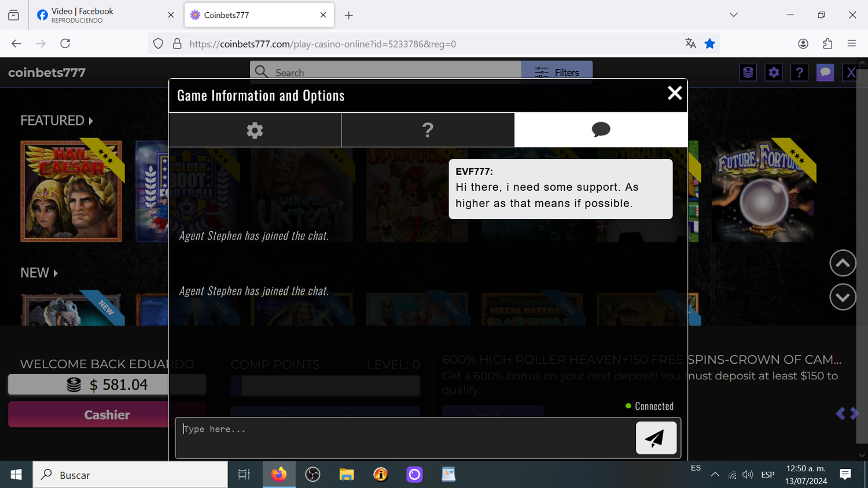Open the Hail Caesar game thumbnail

click(x=71, y=191)
